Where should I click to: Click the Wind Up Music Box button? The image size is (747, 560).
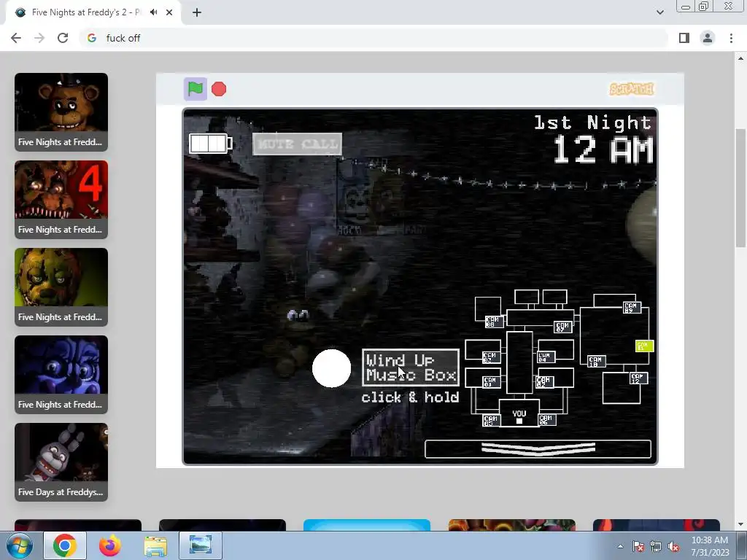(x=410, y=367)
